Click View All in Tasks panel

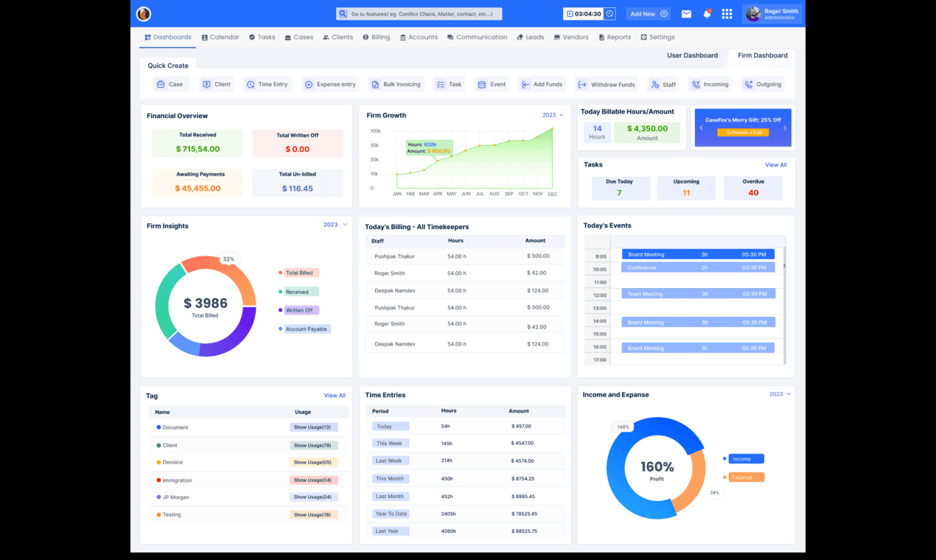coord(775,165)
